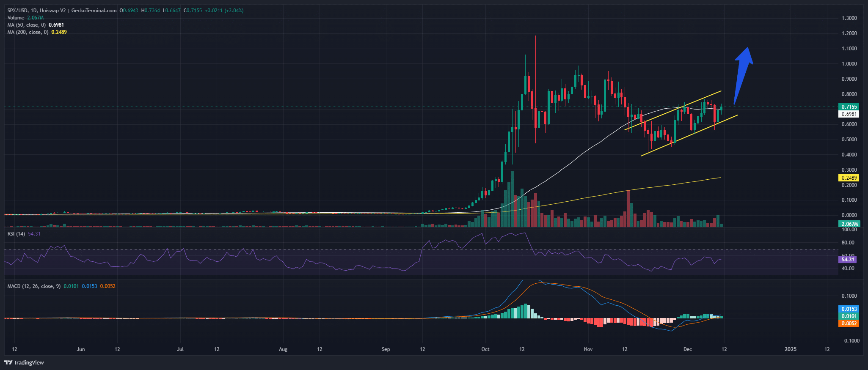The image size is (868, 370).
Task: Click the high price value H0.7364
Action: 151,11
